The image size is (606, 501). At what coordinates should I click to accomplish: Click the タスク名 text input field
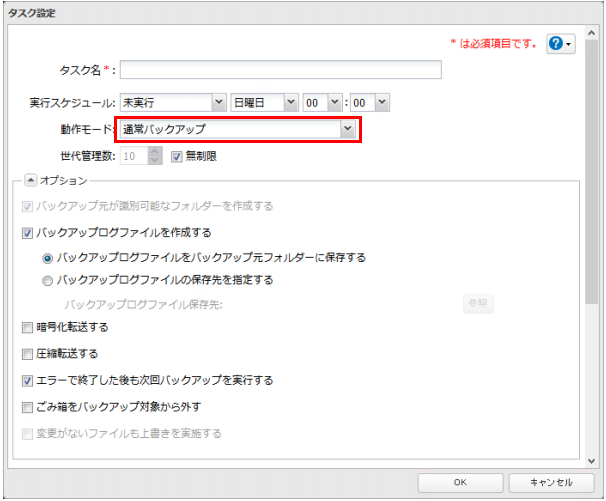pyautogui.click(x=280, y=70)
